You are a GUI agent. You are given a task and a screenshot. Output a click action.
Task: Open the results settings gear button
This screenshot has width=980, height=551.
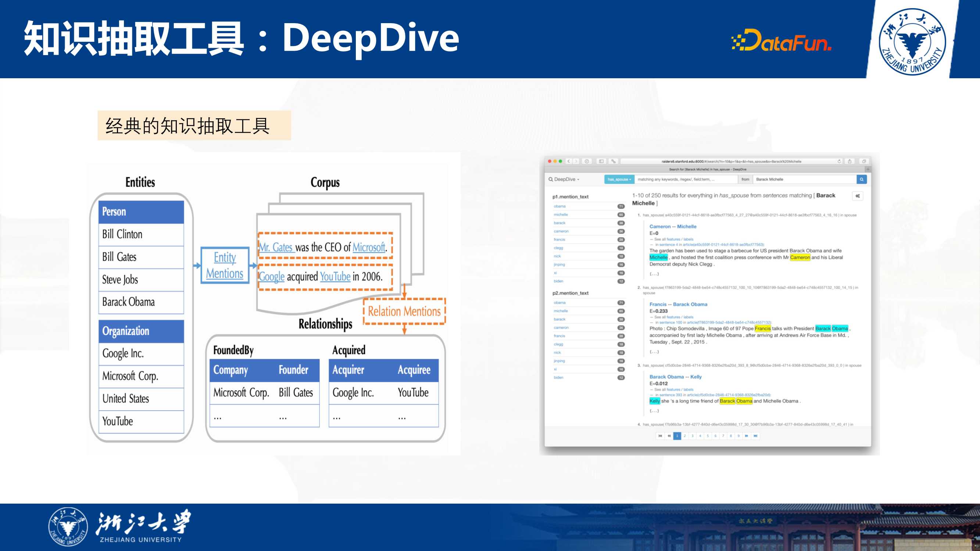(858, 196)
